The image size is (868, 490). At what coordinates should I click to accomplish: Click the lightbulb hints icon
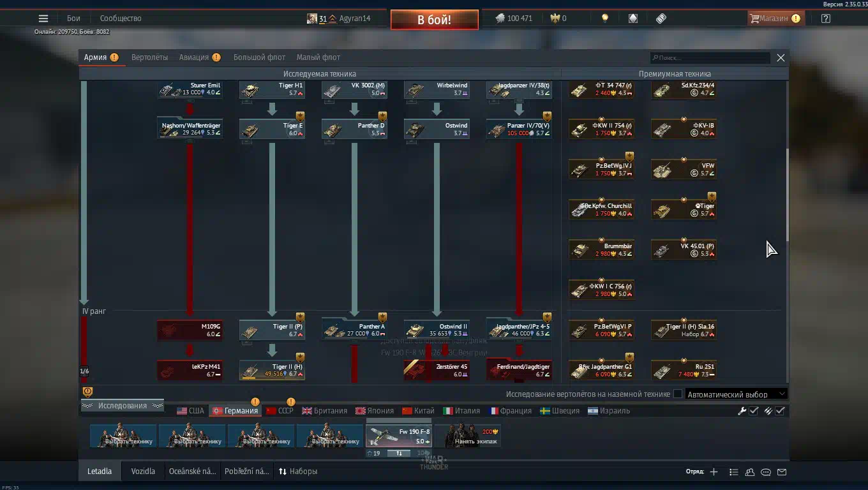(605, 19)
